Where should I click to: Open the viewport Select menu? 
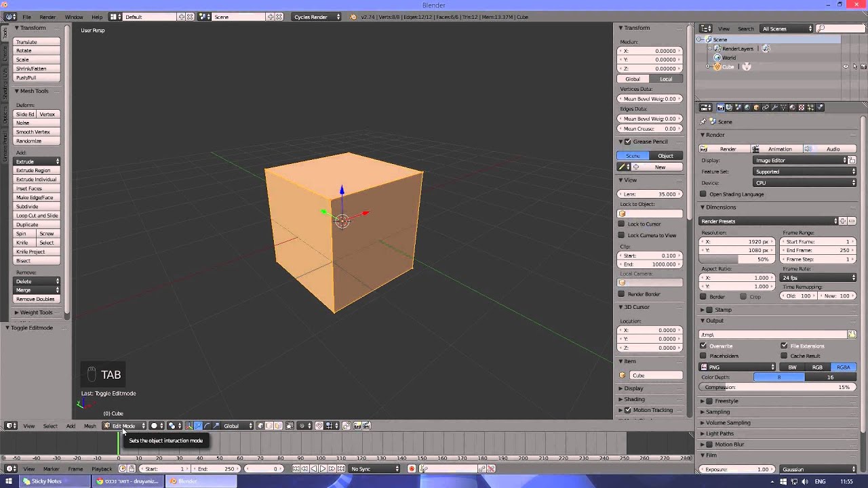[x=50, y=426]
